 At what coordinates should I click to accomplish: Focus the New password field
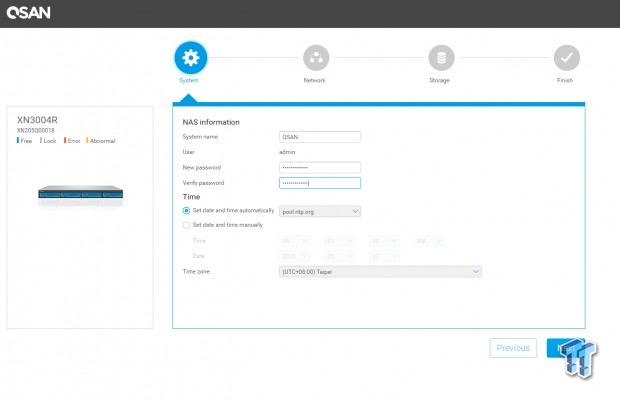tap(320, 167)
